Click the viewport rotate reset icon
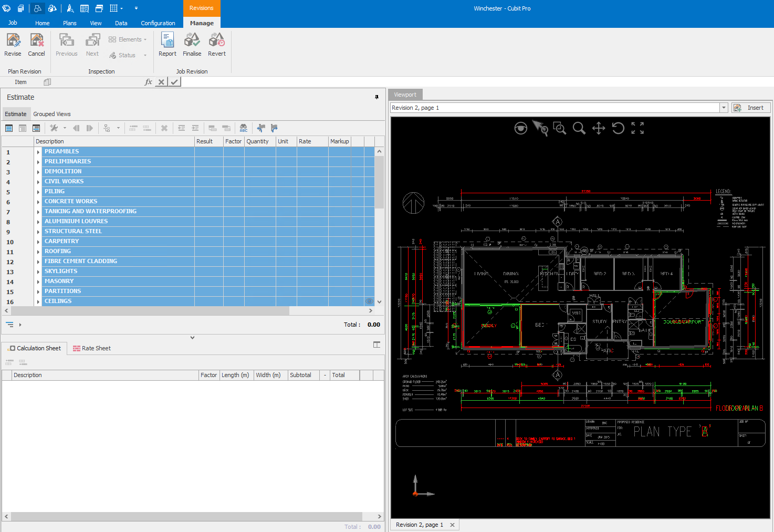The height and width of the screenshot is (532, 774). point(618,128)
